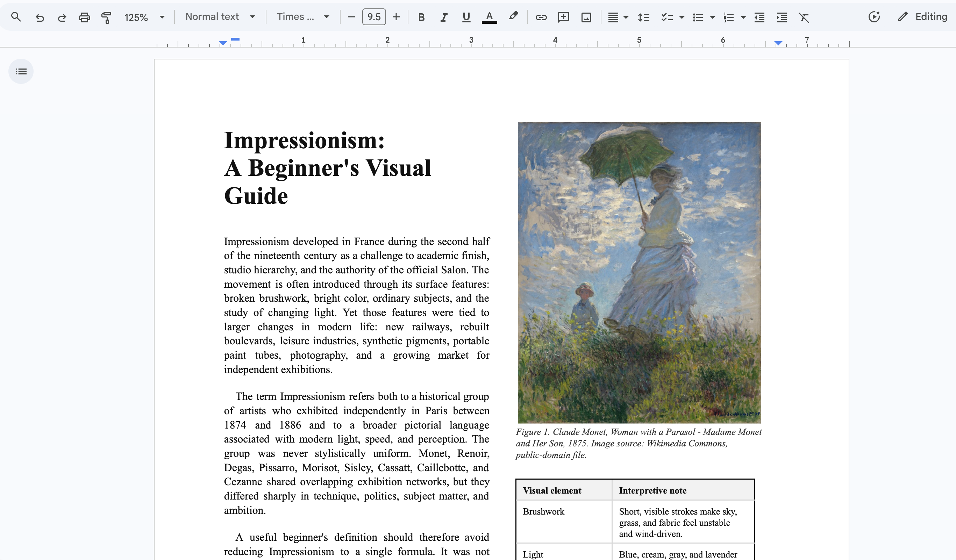This screenshot has width=956, height=560.
Task: Click the right indent marker on the ruler
Action: click(x=778, y=44)
